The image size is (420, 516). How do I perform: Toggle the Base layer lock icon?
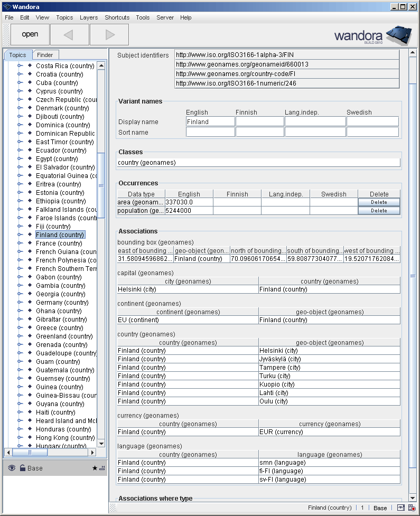click(x=22, y=468)
